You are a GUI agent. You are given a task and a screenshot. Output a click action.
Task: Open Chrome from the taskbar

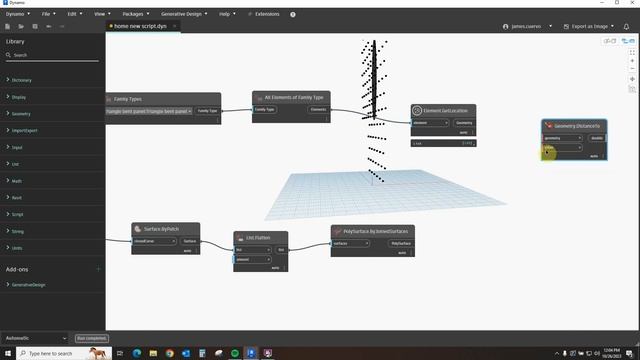[x=169, y=353]
